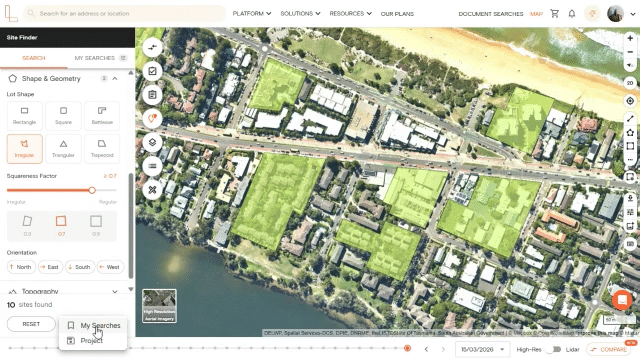Image resolution: width=640 pixels, height=360 pixels.
Task: Deselect Irregular lot shape
Action: pos(24,149)
